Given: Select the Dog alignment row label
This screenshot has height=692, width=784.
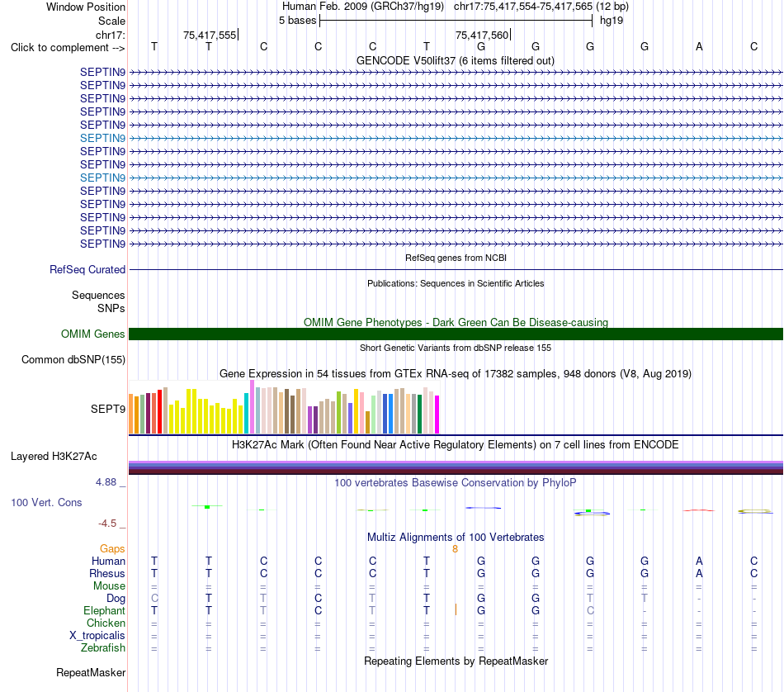Looking at the screenshot, I should 116,599.
